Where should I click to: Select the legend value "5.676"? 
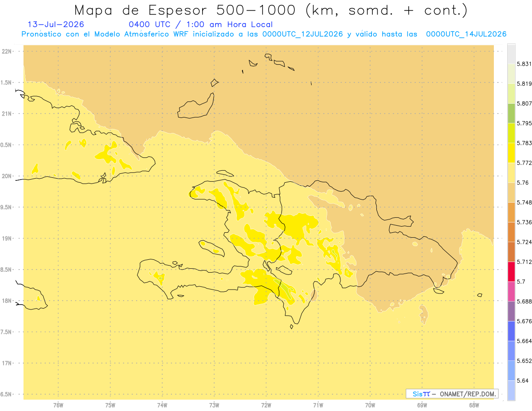point(524,321)
